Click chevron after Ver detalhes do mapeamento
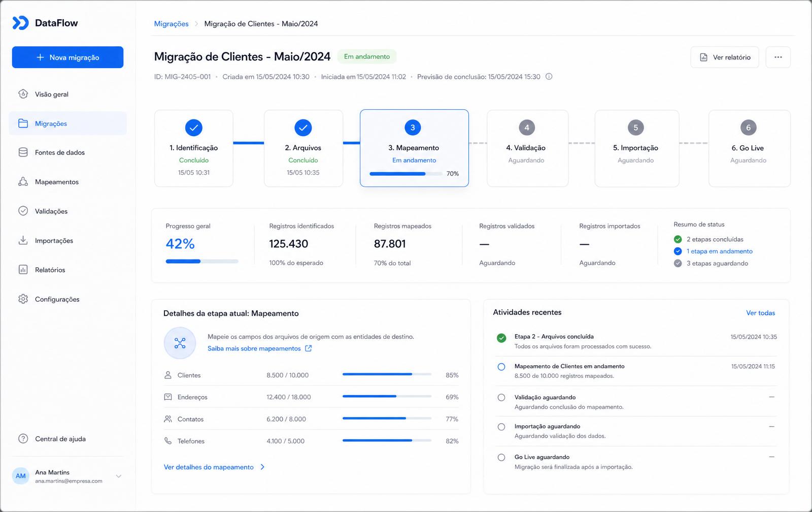The image size is (812, 512). (x=262, y=467)
